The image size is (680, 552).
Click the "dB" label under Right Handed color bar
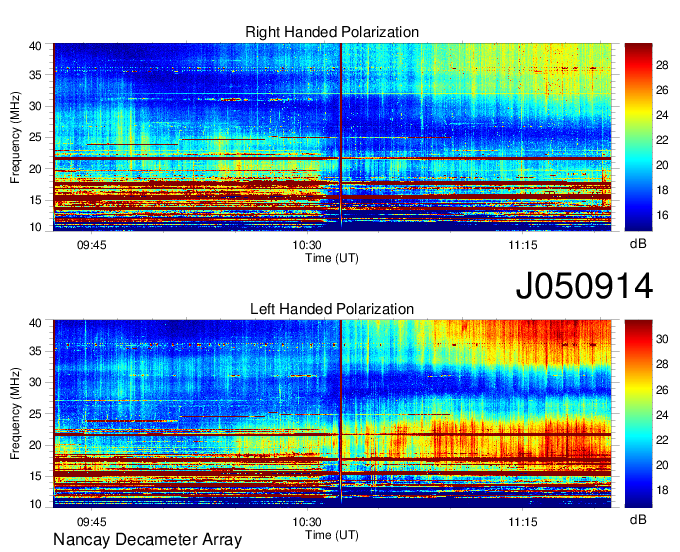click(638, 244)
